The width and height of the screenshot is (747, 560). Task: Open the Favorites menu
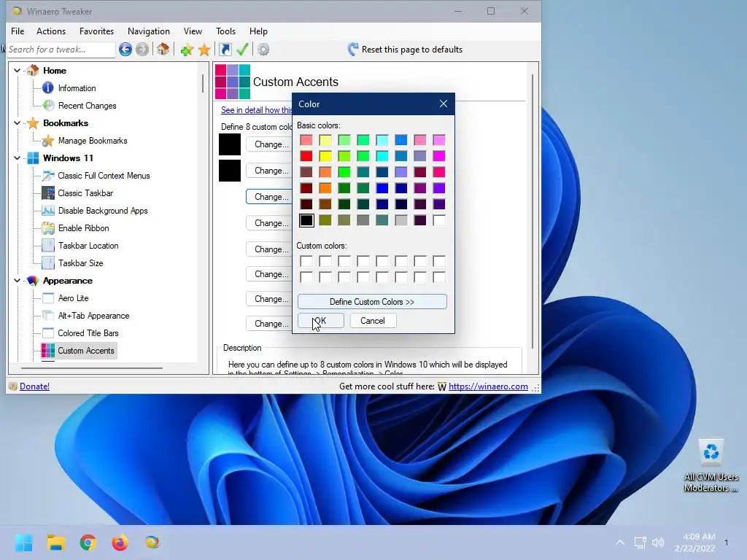[x=97, y=31]
